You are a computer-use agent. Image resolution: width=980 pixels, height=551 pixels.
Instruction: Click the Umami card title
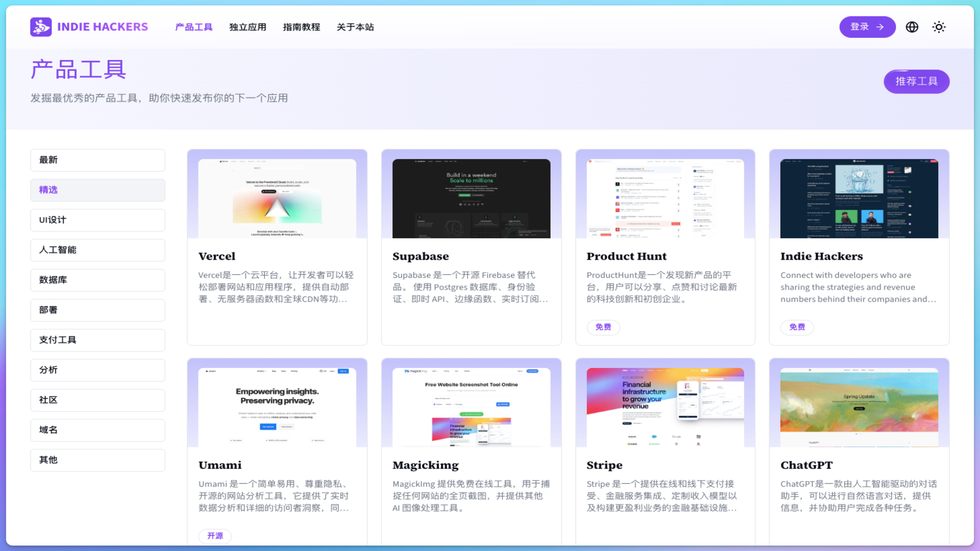click(x=220, y=465)
